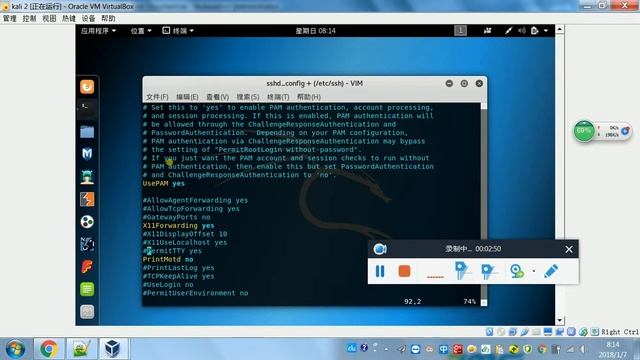Click the first flag marker icon in recorder
Viewport: 640px width, 360px height.
[462, 271]
